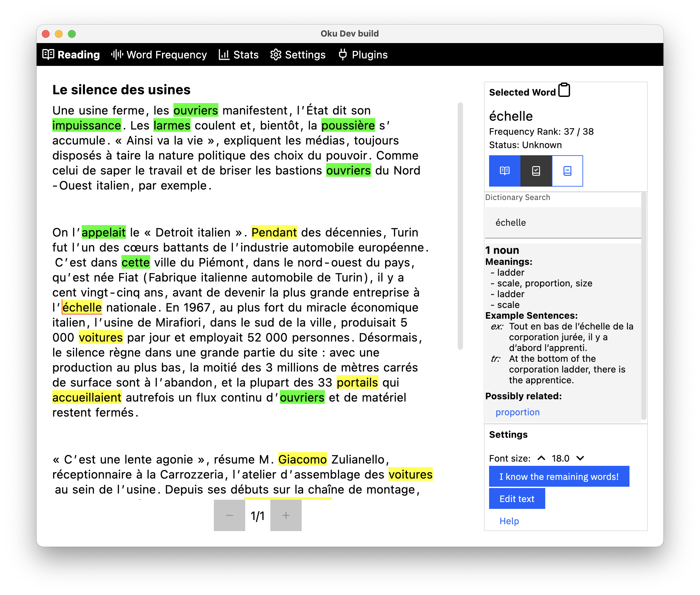Click the Reading open-book icon
The image size is (700, 595).
point(48,55)
